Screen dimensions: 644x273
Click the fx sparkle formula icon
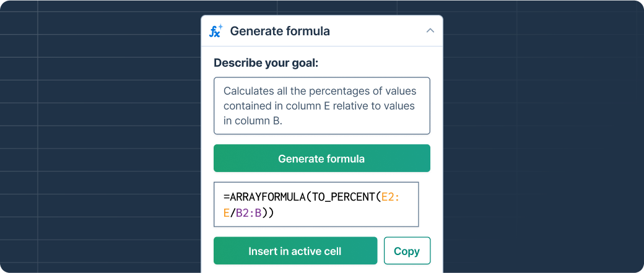[215, 31]
